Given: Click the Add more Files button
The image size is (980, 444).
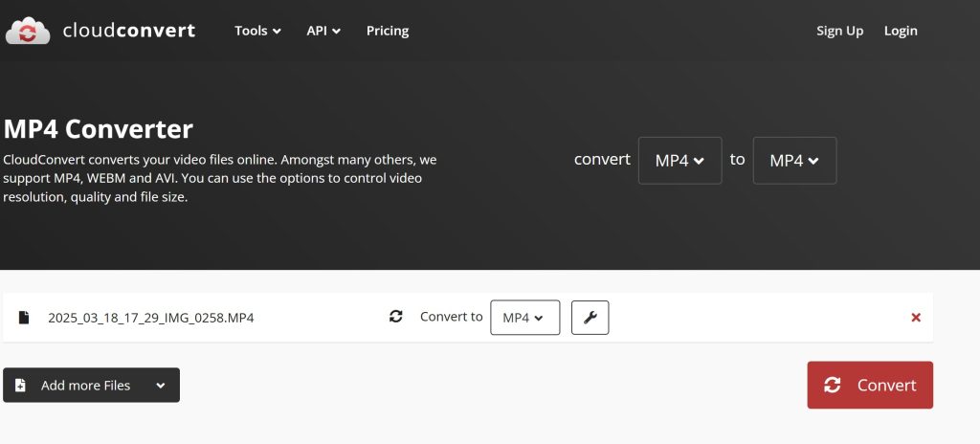Looking at the screenshot, I should tap(91, 386).
